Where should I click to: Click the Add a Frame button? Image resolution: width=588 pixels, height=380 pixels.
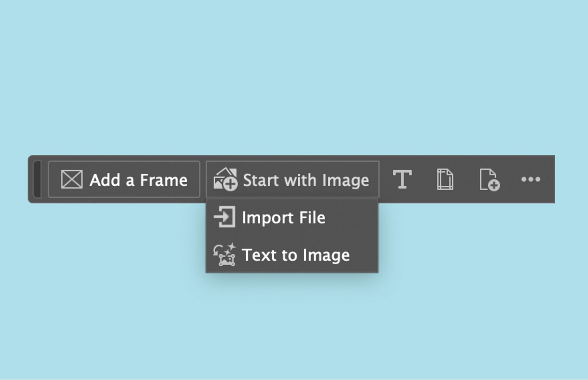[124, 180]
